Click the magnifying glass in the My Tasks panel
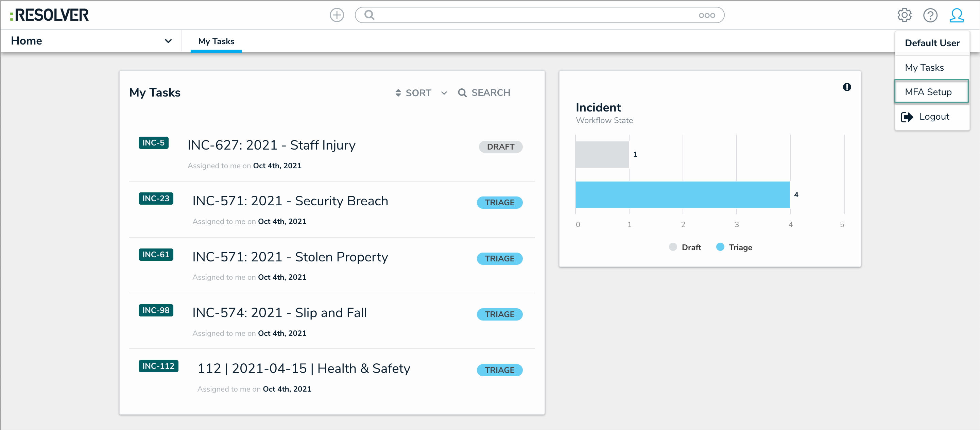The height and width of the screenshot is (430, 980). 462,92
